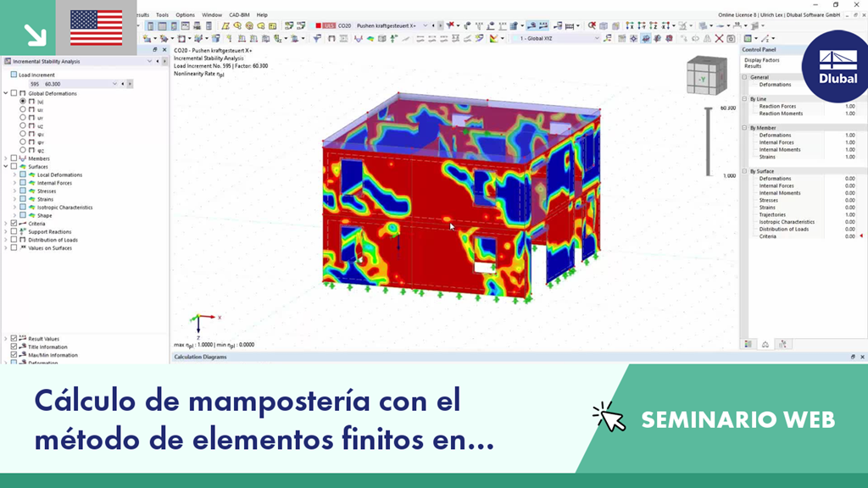Open the Options menu
868x488 pixels.
(x=185, y=15)
